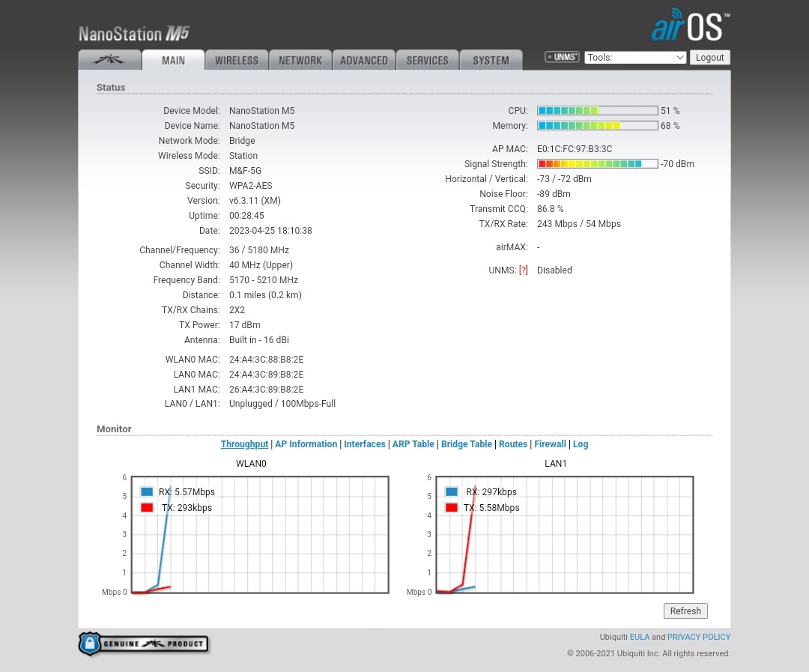Click the antenna value Built in - 16 dBi
Image resolution: width=809 pixels, height=672 pixels.
259,339
